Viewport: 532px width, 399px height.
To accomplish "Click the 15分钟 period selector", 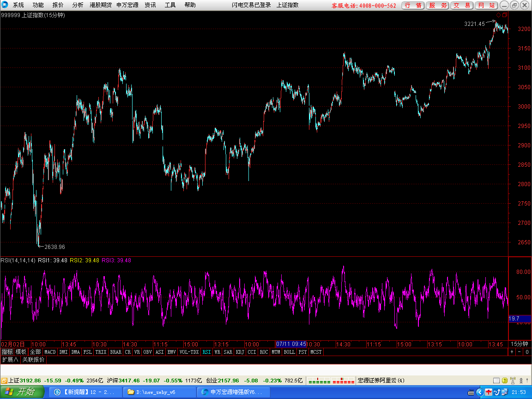I will click(x=520, y=344).
